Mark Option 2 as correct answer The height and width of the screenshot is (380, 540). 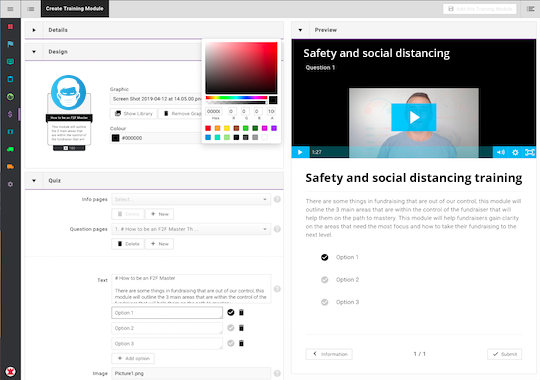(231, 328)
